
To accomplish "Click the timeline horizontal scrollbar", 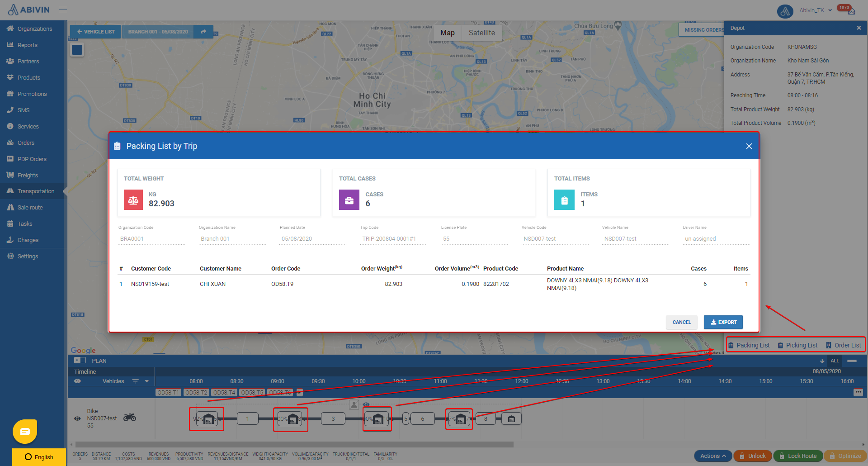I will click(294, 444).
